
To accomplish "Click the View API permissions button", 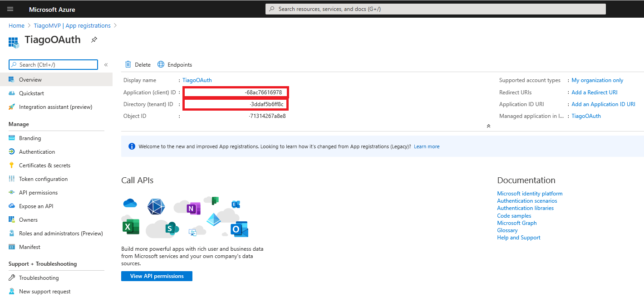I will [157, 276].
